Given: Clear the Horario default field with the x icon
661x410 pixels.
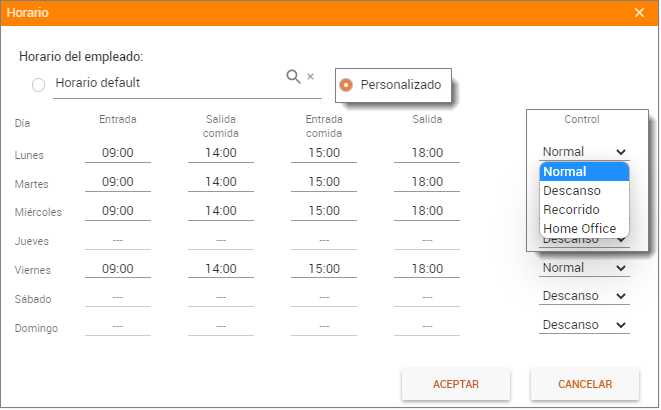Looking at the screenshot, I should 310,76.
